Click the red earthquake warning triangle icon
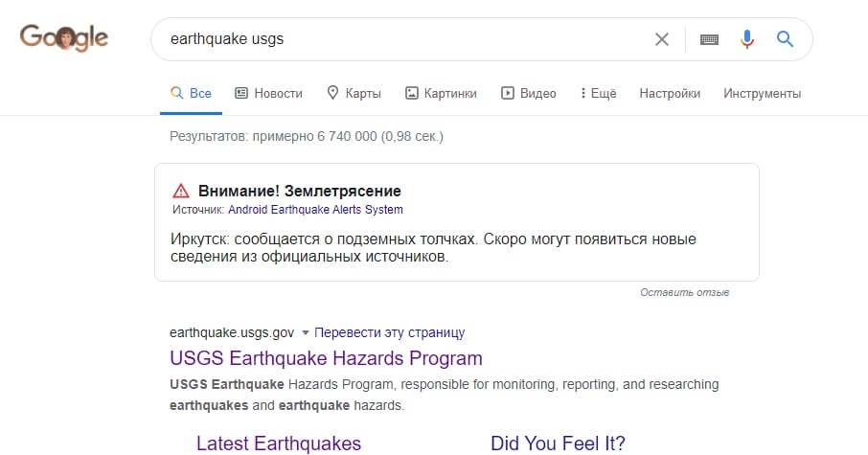This screenshot has width=868, height=455. pyautogui.click(x=180, y=191)
